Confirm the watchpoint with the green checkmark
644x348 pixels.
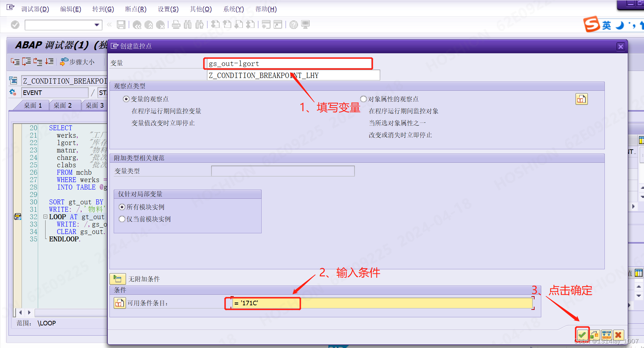582,335
